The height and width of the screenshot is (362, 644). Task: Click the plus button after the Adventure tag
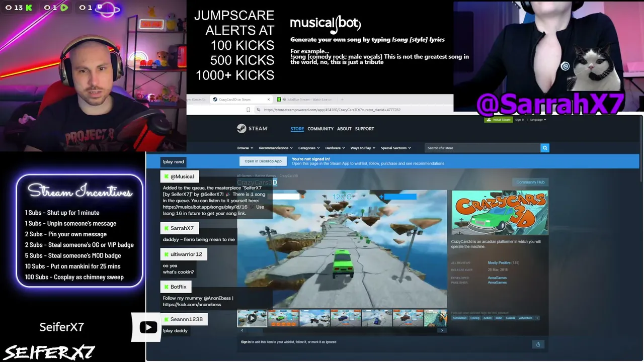tap(537, 318)
